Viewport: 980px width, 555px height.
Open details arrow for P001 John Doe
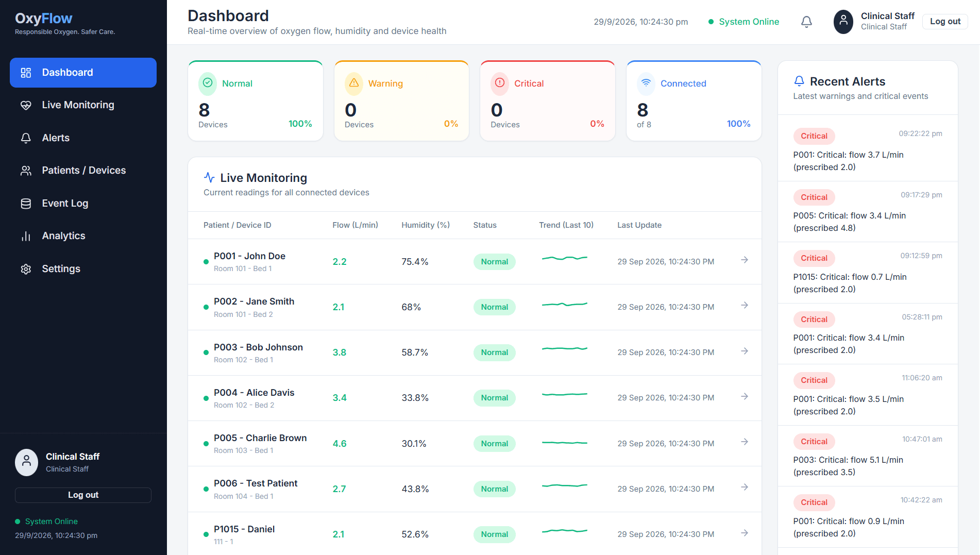[x=745, y=260]
